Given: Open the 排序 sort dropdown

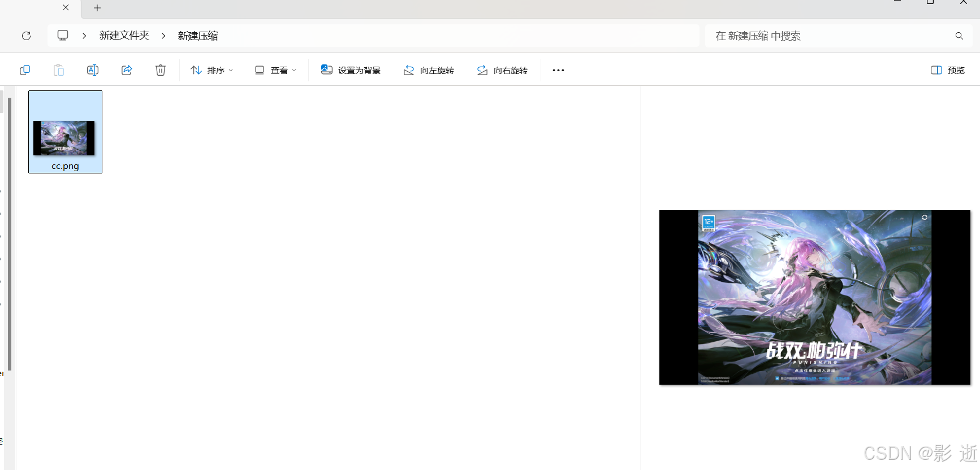Looking at the screenshot, I should tap(211, 70).
